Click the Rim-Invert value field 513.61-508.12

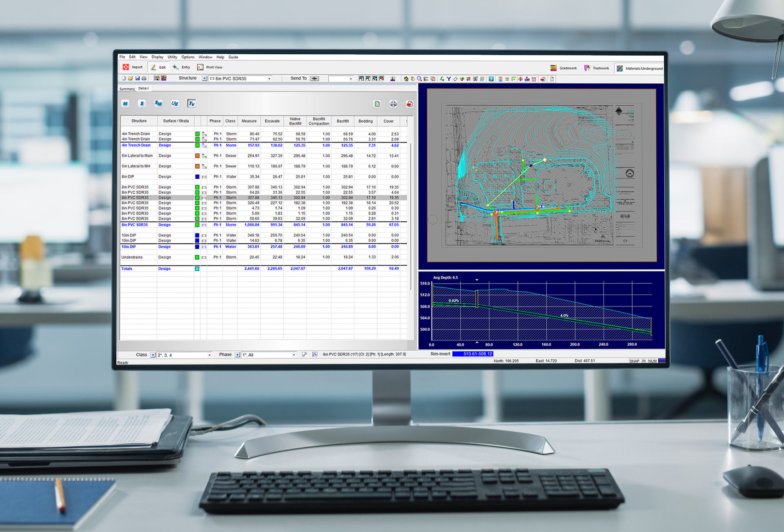tap(473, 354)
